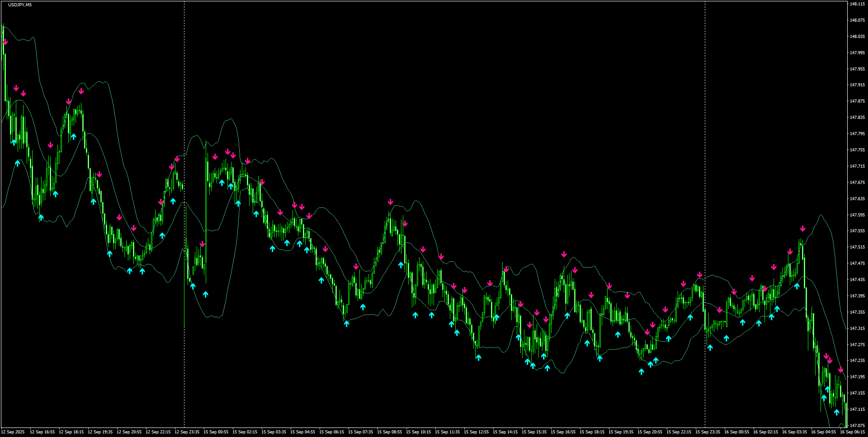Click the up arrow near the 15 Sep 06:15 low
Image resolution: width=868 pixels, height=437 pixels.
tap(346, 323)
